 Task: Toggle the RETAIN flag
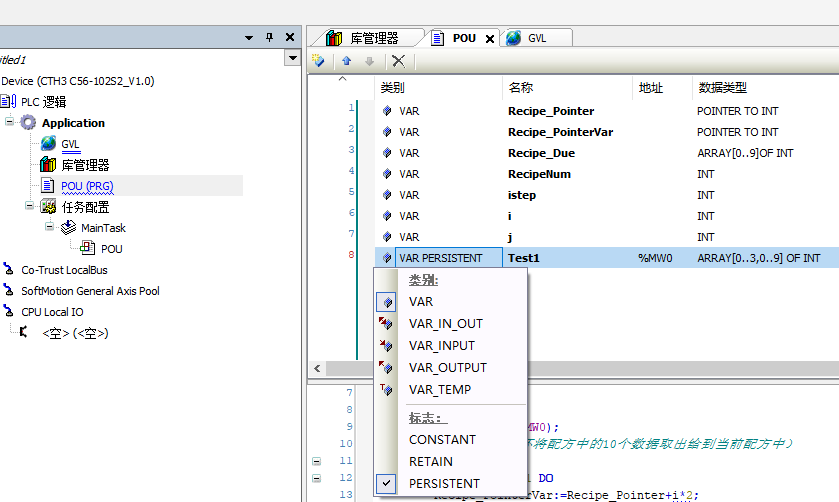click(431, 461)
